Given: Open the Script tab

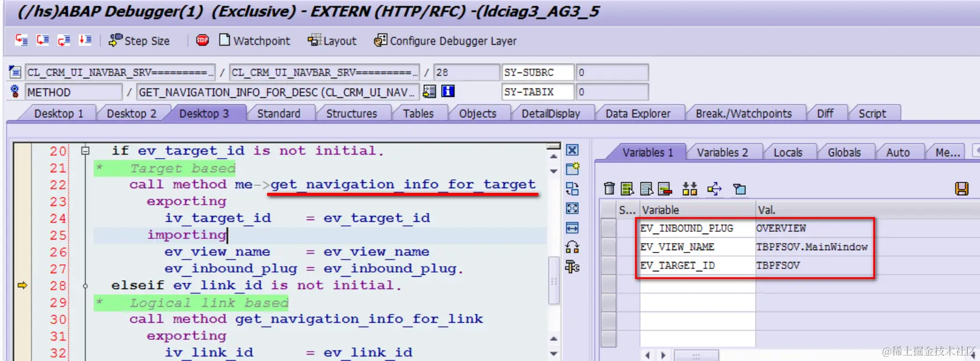Looking at the screenshot, I should pyautogui.click(x=872, y=113).
